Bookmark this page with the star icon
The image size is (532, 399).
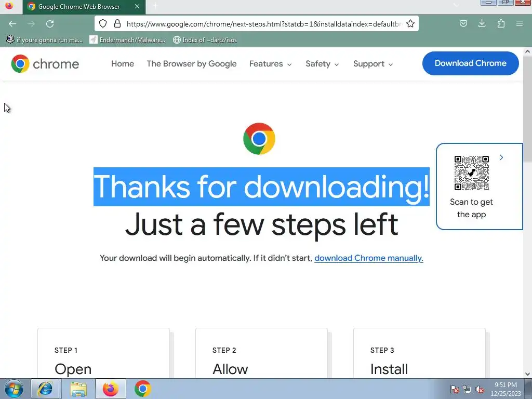(410, 23)
